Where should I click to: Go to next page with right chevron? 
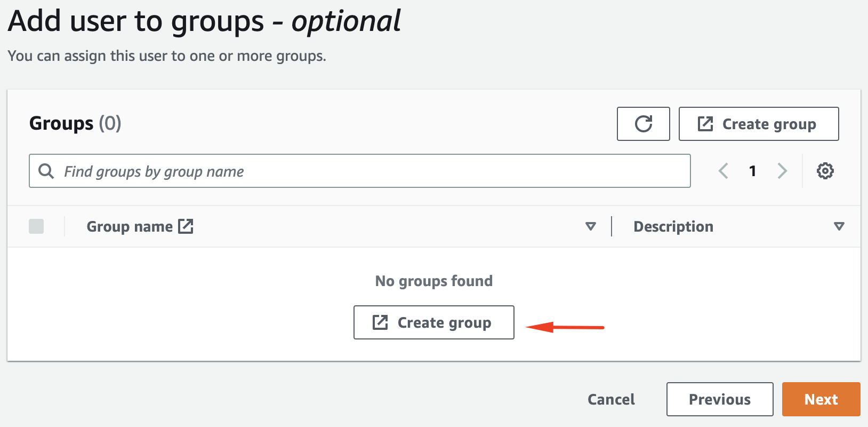pos(782,171)
